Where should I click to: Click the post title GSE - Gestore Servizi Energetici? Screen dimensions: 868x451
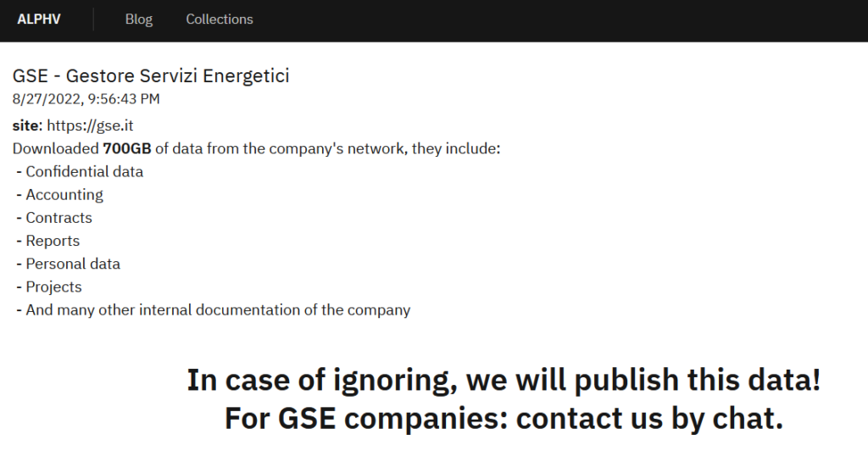point(151,75)
